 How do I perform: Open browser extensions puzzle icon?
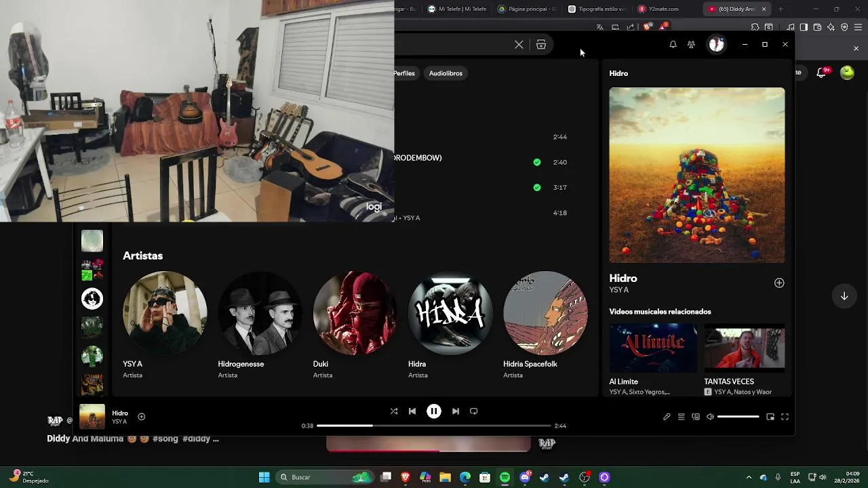pyautogui.click(x=755, y=27)
